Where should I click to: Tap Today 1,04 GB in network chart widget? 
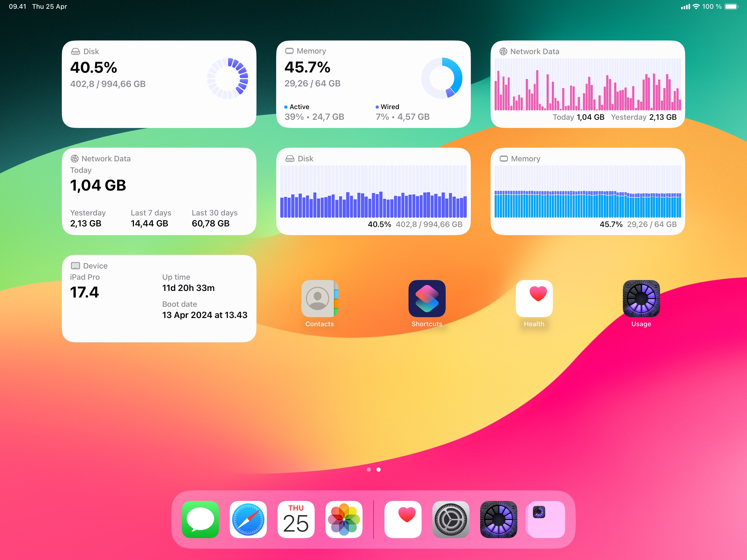coord(579,117)
